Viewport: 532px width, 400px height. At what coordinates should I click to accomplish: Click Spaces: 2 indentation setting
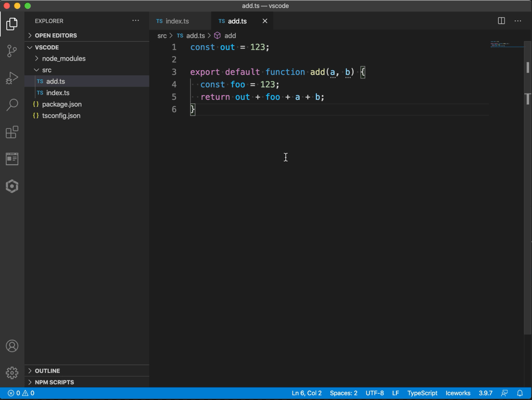(343, 393)
